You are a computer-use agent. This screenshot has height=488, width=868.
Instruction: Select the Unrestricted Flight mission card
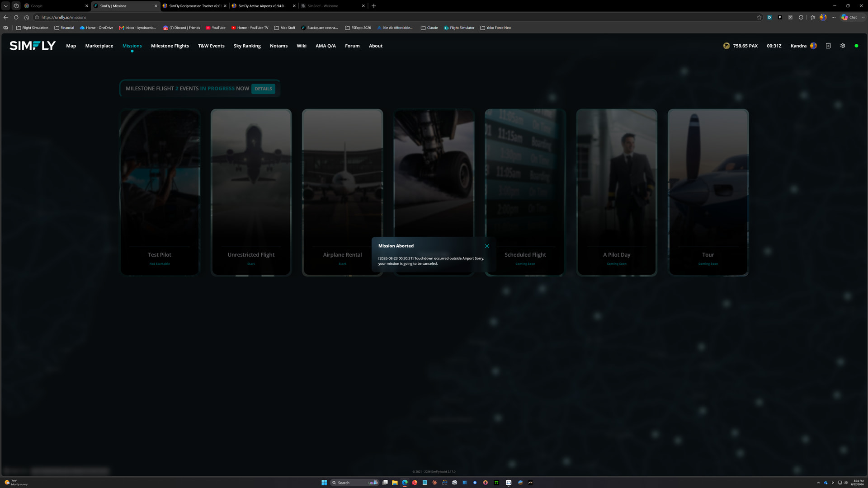(x=251, y=192)
